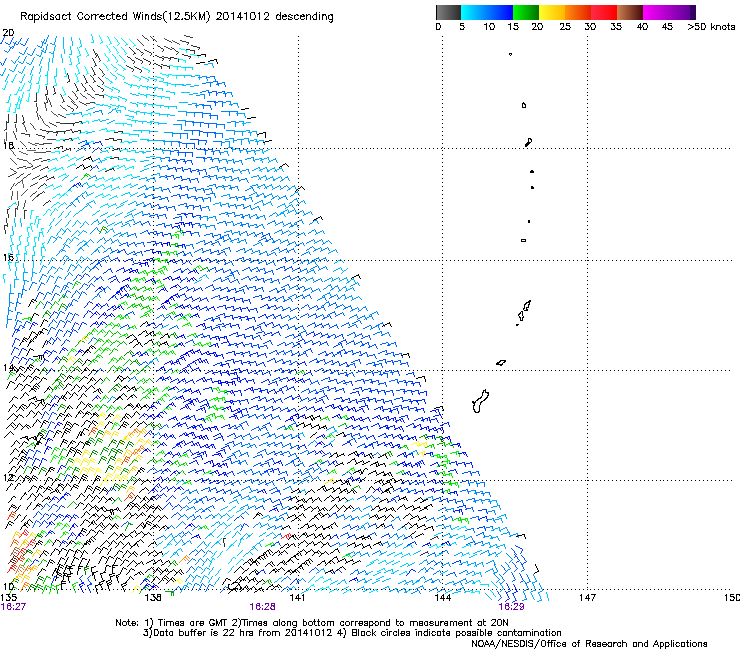Click the large Guam island outline

click(x=480, y=401)
